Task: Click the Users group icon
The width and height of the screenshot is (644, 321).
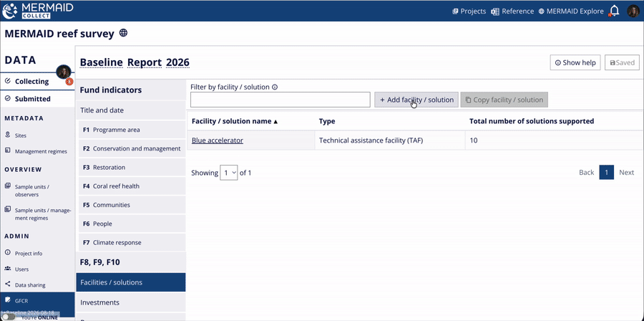Action: point(7,269)
